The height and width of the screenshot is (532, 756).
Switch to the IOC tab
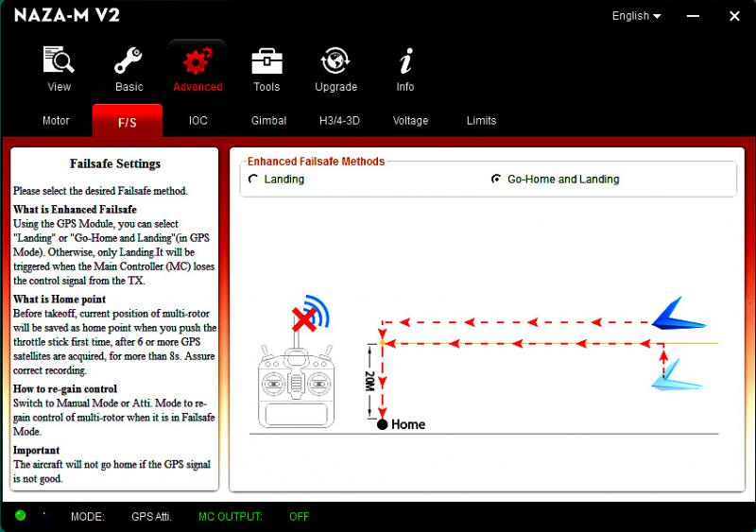(198, 121)
